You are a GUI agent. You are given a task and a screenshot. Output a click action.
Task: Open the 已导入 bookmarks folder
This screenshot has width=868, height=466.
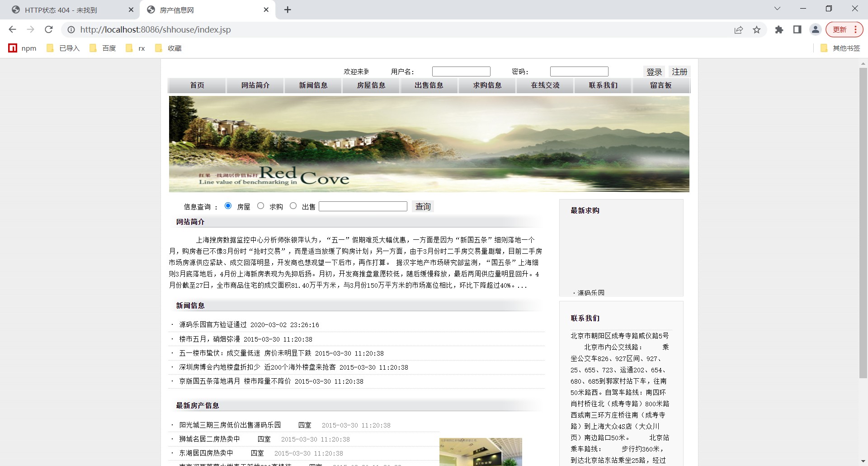click(x=63, y=48)
